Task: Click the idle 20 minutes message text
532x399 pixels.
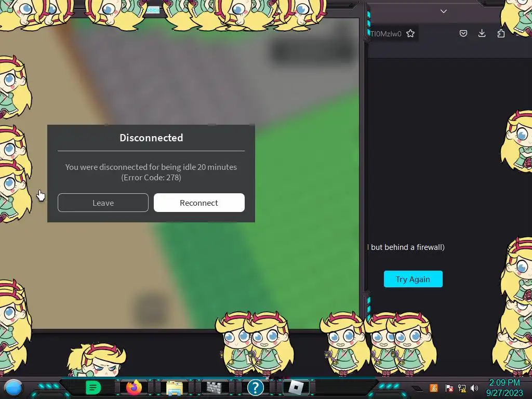Action: click(x=151, y=167)
